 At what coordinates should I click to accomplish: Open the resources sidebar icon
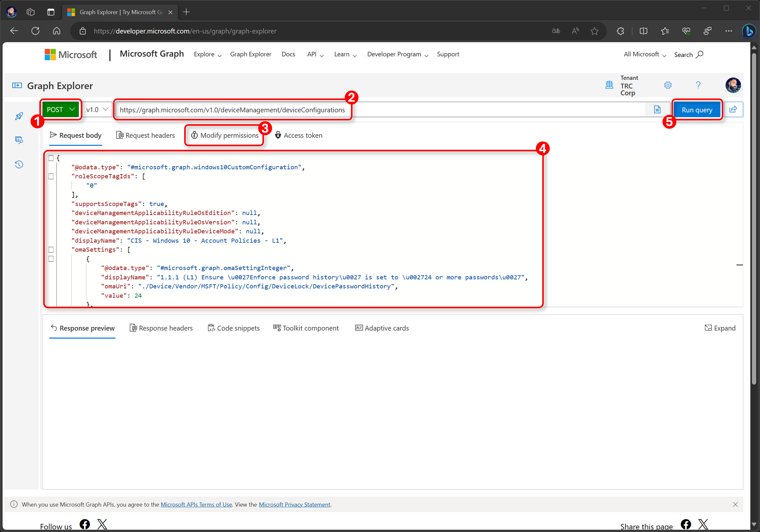[19, 140]
